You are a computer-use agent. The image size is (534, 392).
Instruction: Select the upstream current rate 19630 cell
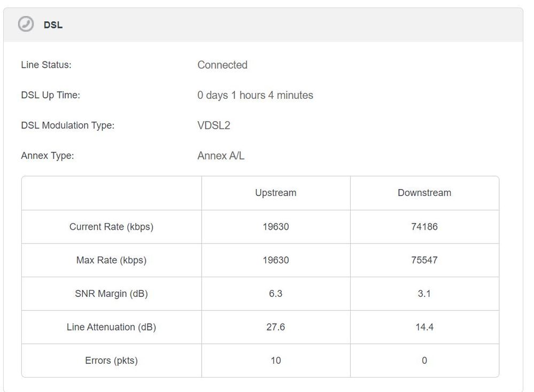(x=276, y=227)
